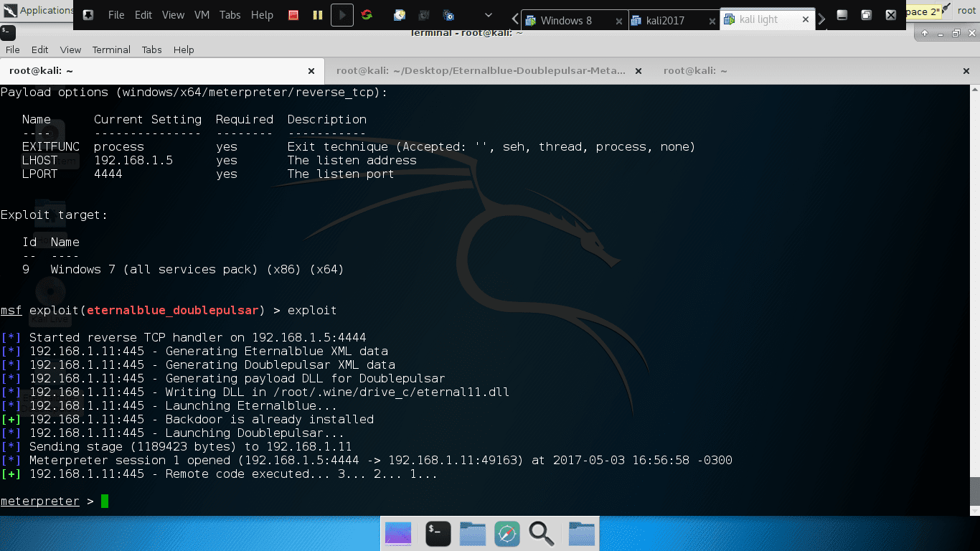Click the 'Windows 7 (all services pack)' target text
The width and height of the screenshot is (980, 551).
154,269
